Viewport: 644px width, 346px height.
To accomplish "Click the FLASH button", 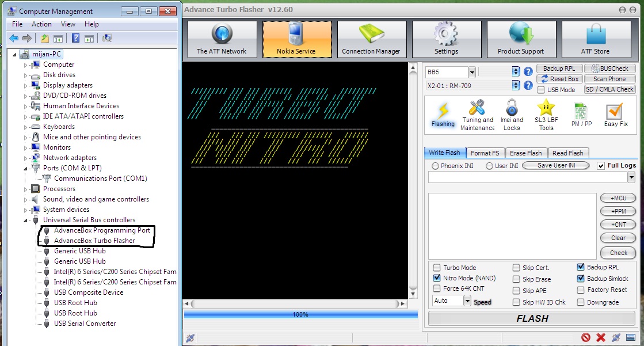I will [532, 318].
